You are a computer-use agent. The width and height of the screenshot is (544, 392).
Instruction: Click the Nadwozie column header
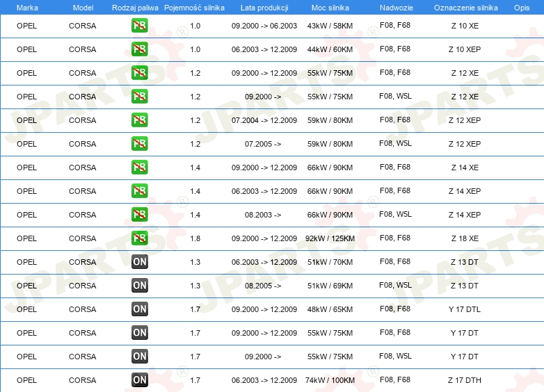(397, 8)
